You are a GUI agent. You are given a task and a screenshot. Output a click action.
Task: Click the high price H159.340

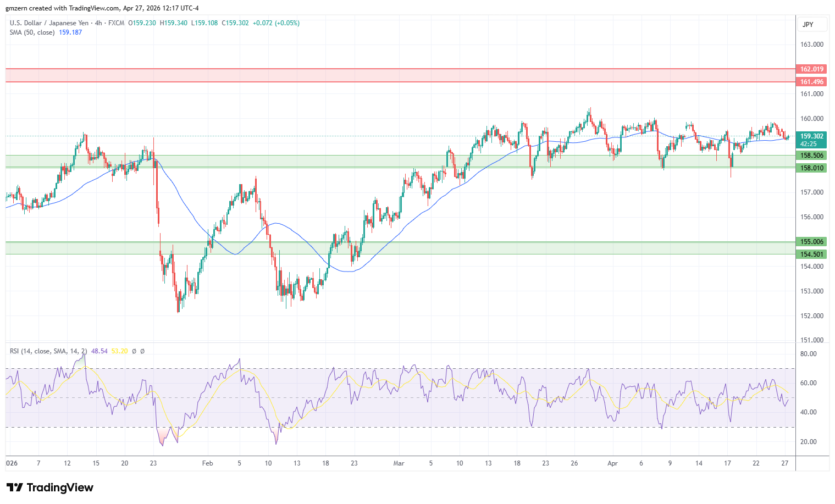point(174,23)
